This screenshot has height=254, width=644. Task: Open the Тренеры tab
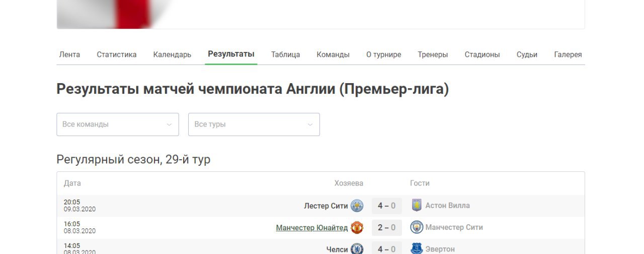click(433, 54)
